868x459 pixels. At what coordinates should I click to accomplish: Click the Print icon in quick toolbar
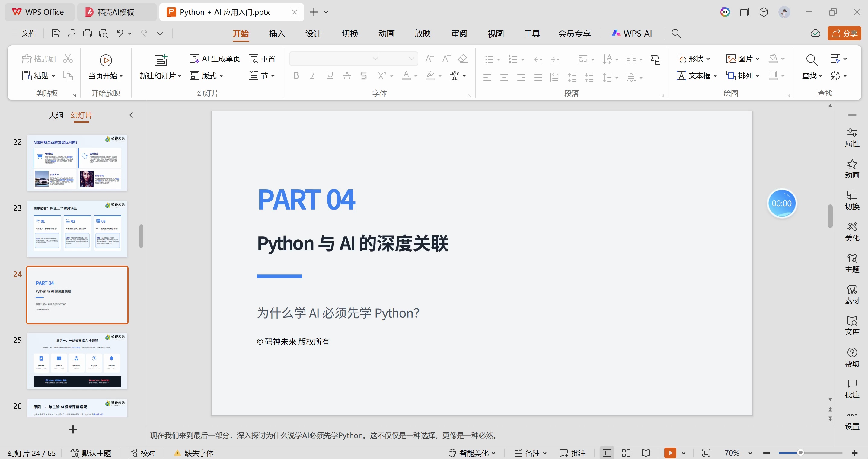click(x=88, y=34)
